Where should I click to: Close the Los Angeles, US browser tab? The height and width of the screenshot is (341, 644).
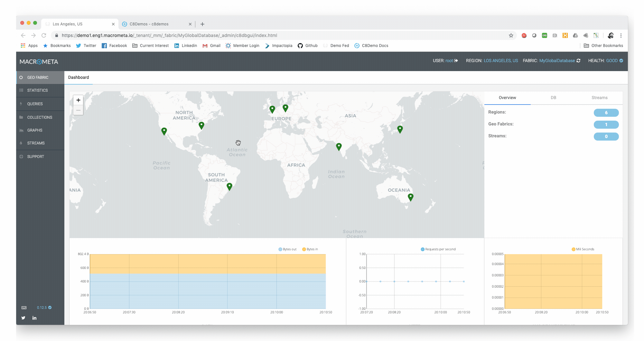pos(113,24)
